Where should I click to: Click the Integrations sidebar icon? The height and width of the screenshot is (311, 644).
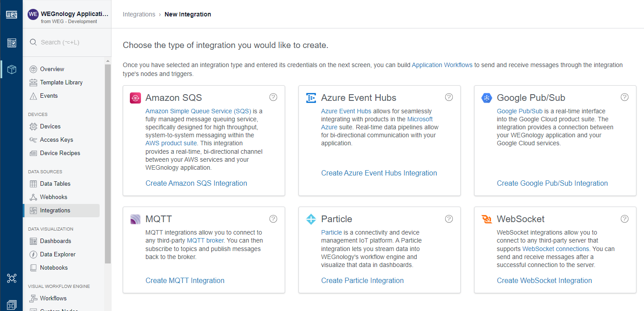point(33,211)
